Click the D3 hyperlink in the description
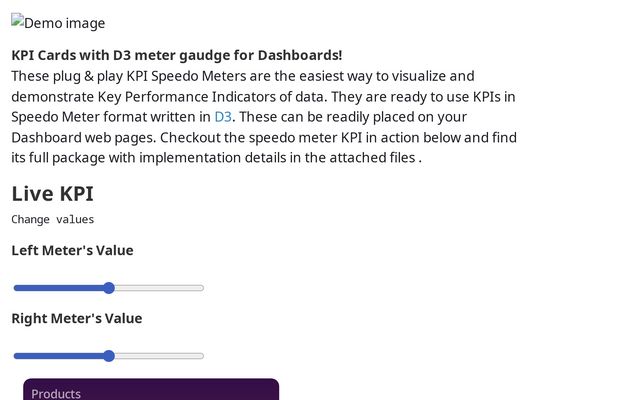 [222, 117]
